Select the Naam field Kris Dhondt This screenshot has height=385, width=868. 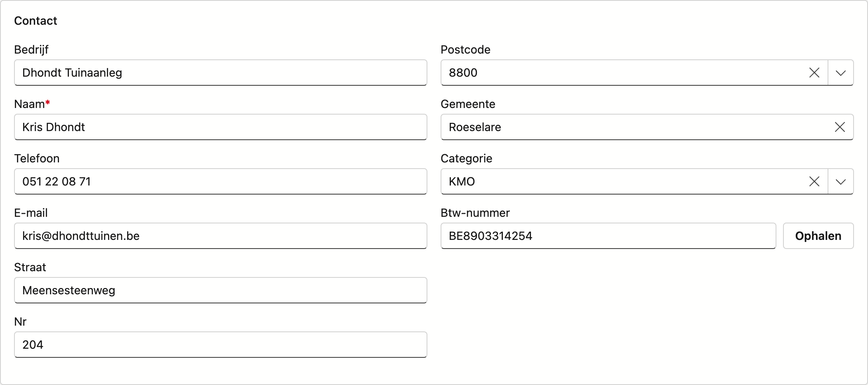point(221,127)
